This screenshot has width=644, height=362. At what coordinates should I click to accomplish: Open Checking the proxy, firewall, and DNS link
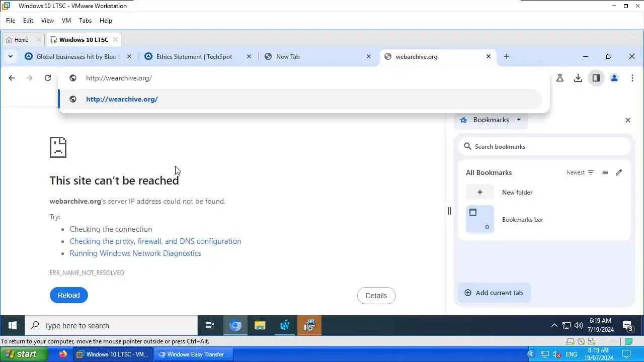coord(155,241)
